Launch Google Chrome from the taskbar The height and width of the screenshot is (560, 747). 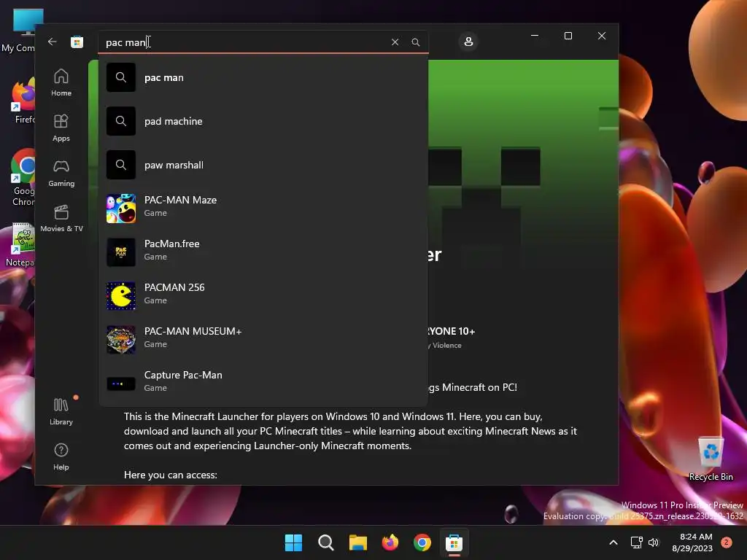click(x=422, y=542)
